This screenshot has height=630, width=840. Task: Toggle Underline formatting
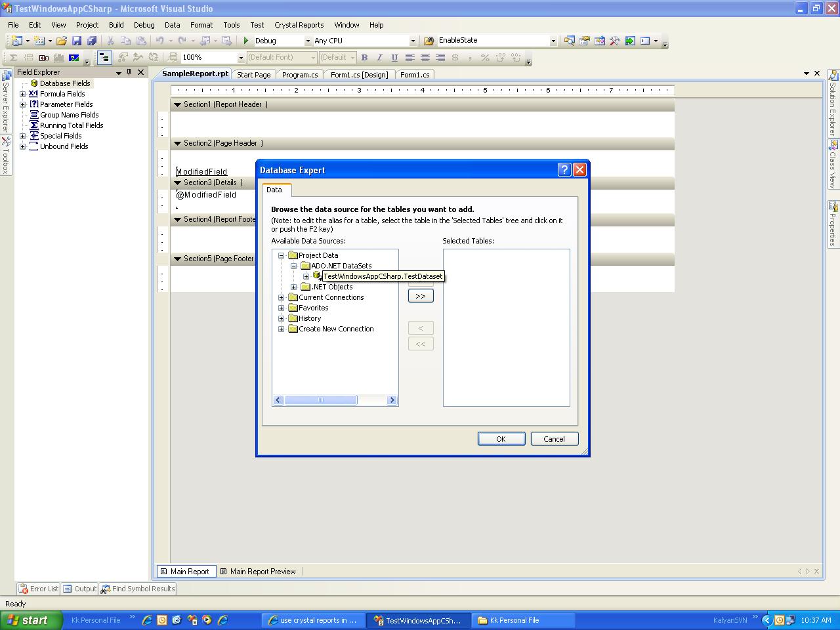[x=394, y=57]
